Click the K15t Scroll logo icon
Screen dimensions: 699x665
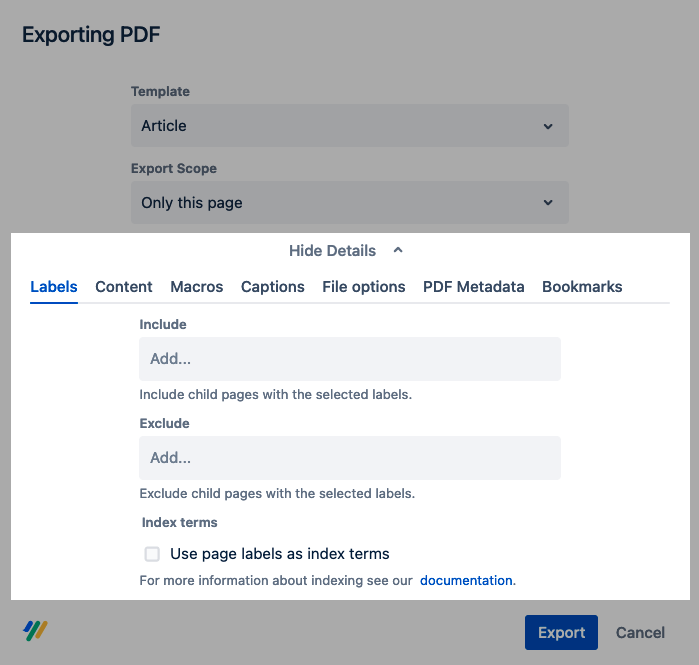tap(36, 631)
